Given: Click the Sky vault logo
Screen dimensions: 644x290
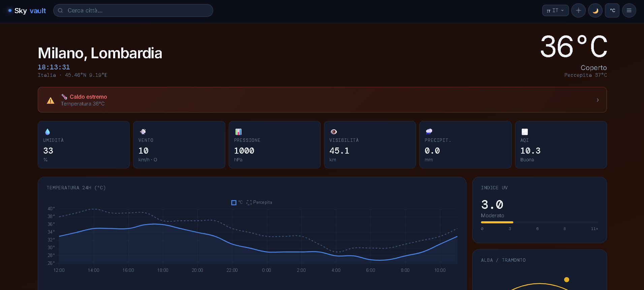Looking at the screenshot, I should click(x=27, y=11).
